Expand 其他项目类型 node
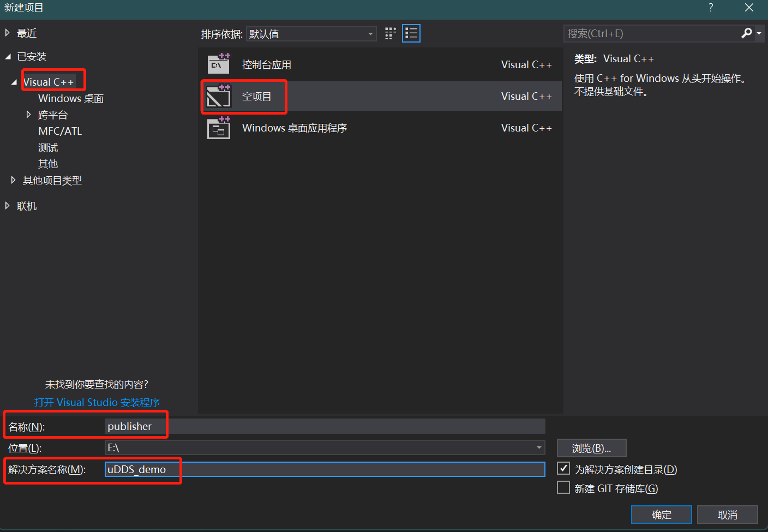Image resolution: width=768 pixels, height=532 pixels. 14,180
